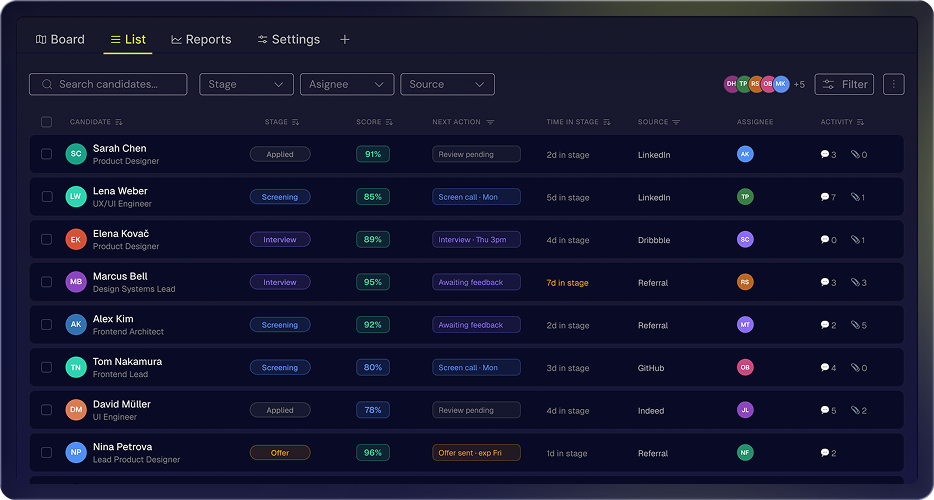
Task: Select David Müller's row checkbox
Action: 46,410
